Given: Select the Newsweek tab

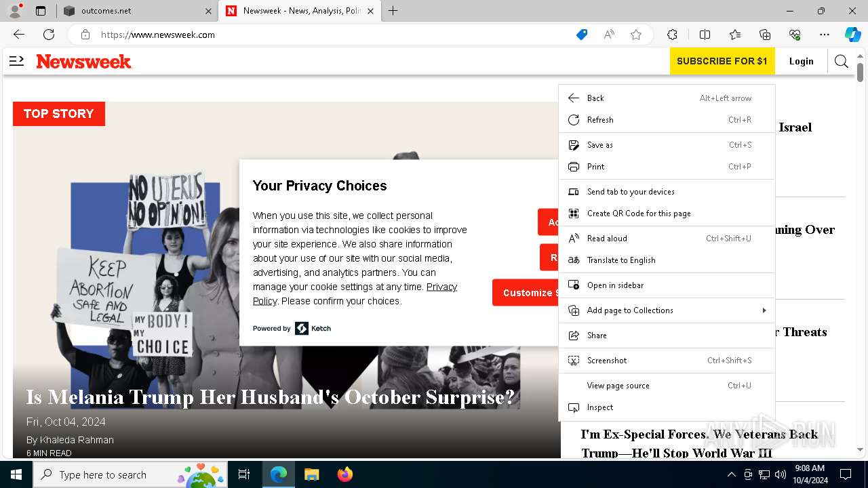Looking at the screenshot, I should point(300,11).
